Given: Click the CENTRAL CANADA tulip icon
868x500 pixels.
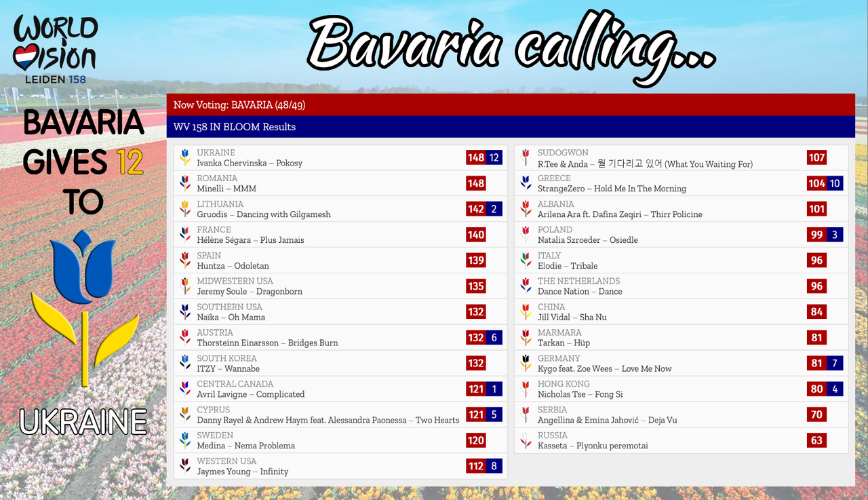Looking at the screenshot, I should tap(184, 389).
